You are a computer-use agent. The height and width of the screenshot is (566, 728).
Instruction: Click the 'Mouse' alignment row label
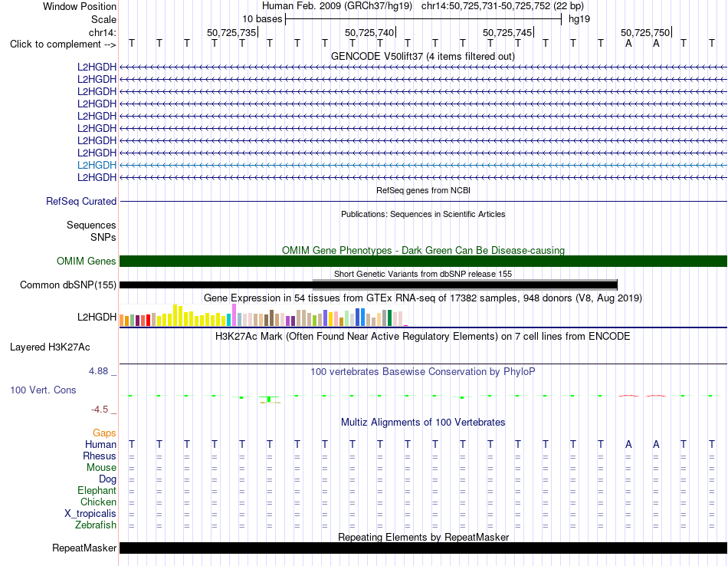[x=101, y=468]
